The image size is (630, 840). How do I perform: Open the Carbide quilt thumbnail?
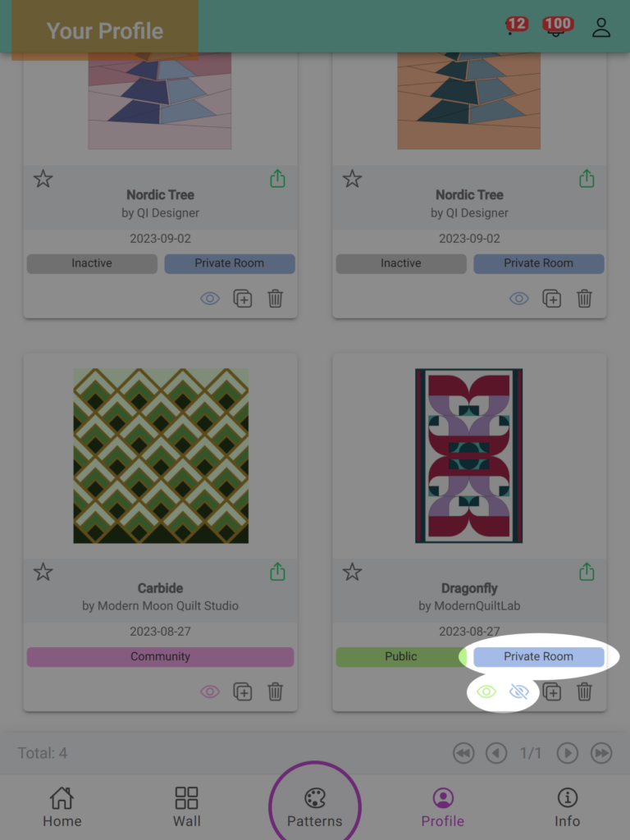click(161, 456)
